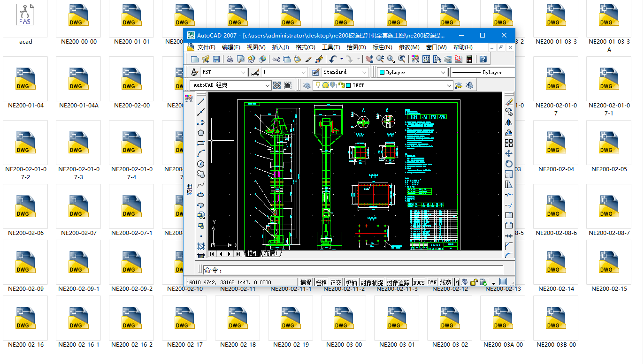Click the Save icon in toolbar
Screen dimensions: 644x364
(216, 59)
